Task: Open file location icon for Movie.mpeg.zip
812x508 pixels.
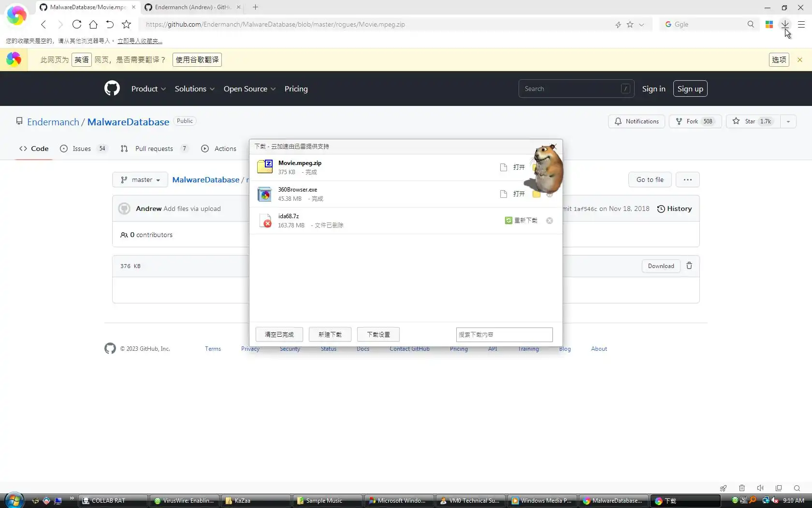Action: click(536, 167)
